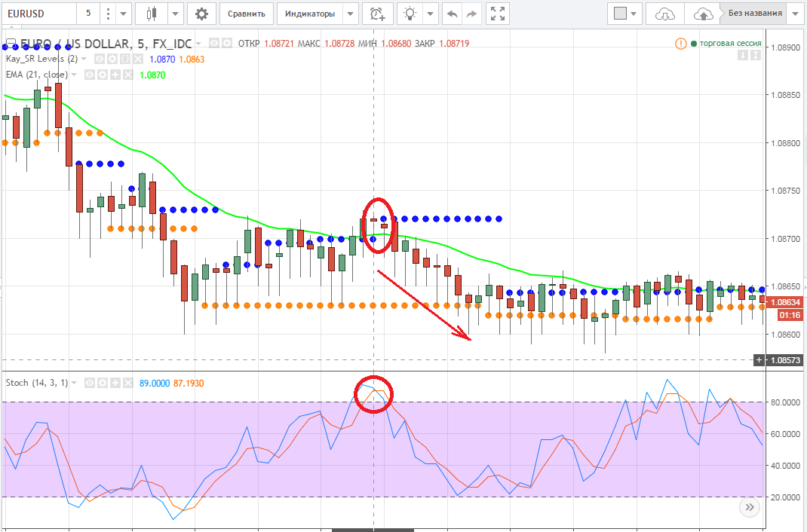Save chart using cloud upload icon

(702, 14)
